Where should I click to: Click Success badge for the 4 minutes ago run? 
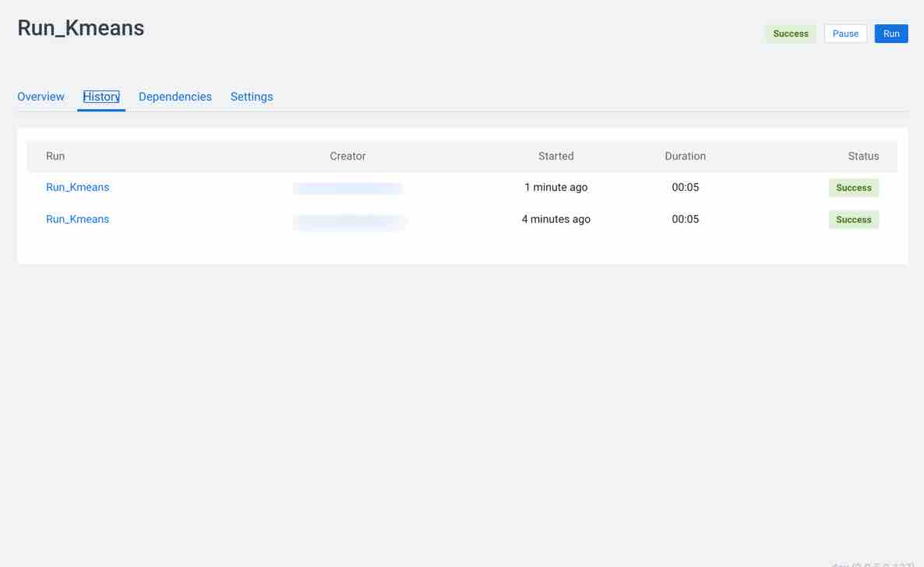point(853,220)
